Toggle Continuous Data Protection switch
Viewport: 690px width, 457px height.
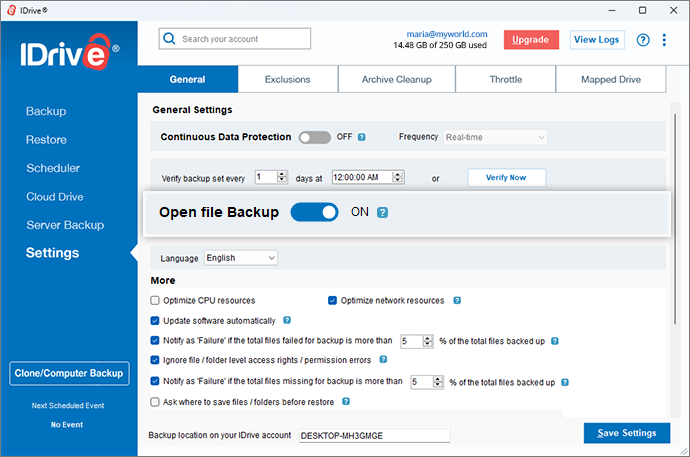pos(315,137)
